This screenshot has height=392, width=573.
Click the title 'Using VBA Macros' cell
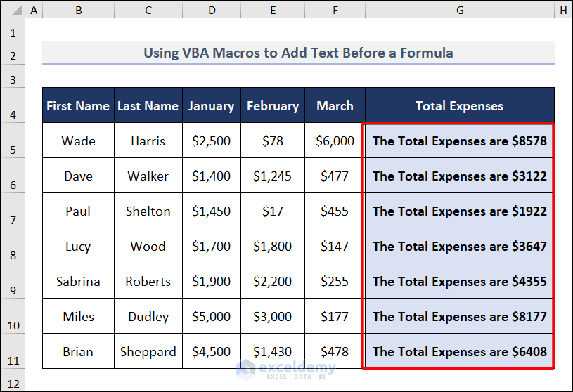(298, 53)
